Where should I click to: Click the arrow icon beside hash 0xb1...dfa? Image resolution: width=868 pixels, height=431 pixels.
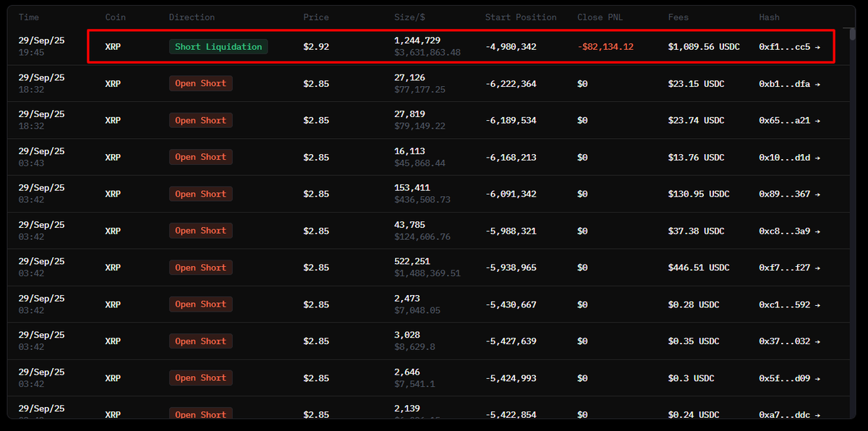[x=817, y=84]
